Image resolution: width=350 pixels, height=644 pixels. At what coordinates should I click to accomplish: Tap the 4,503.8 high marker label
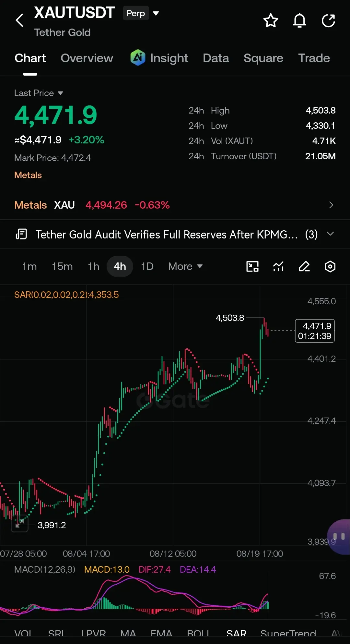(x=230, y=318)
